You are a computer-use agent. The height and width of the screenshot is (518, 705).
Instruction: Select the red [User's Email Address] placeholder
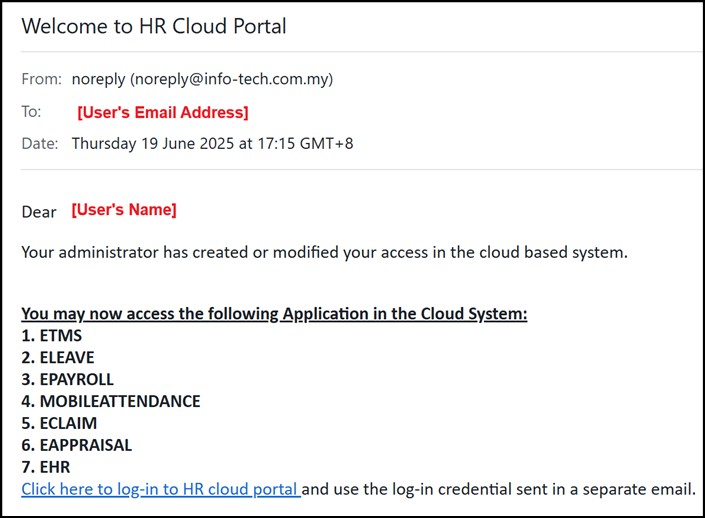click(x=162, y=112)
